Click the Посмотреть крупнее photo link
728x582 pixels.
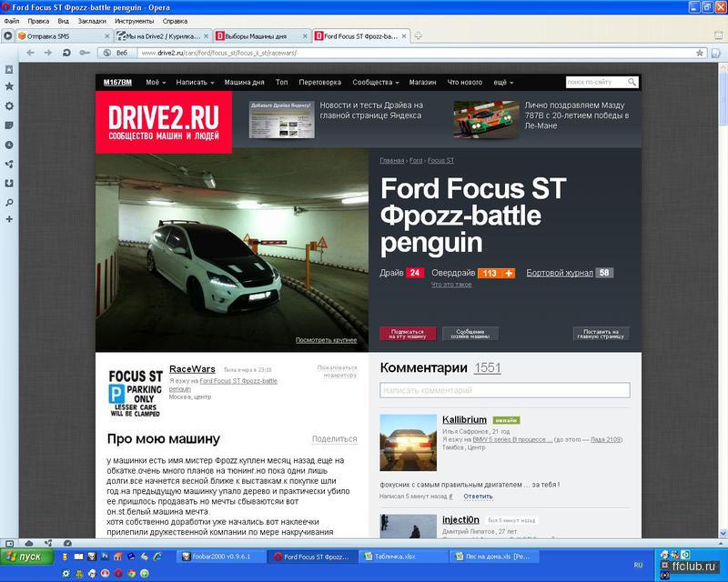326,340
